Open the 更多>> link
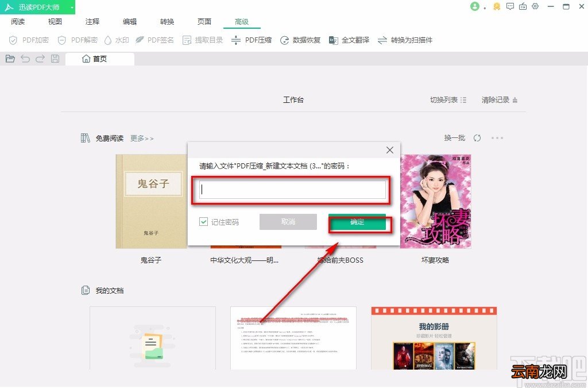Image resolution: width=588 pixels, height=388 pixels. click(x=142, y=139)
